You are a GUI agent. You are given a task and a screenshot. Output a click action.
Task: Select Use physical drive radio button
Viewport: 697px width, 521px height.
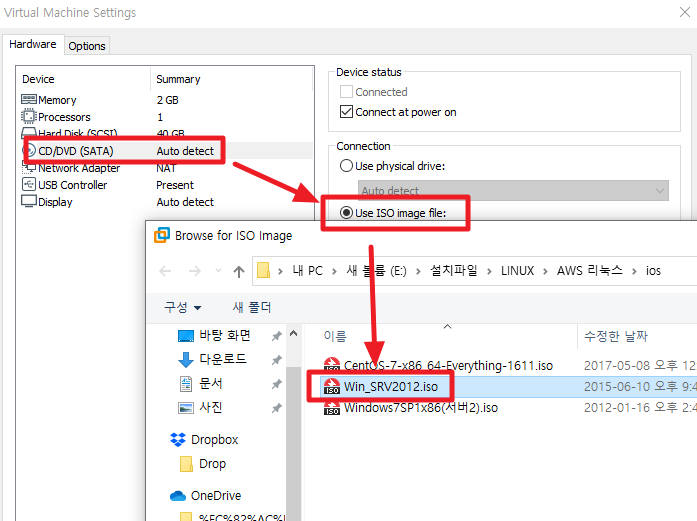pos(346,166)
